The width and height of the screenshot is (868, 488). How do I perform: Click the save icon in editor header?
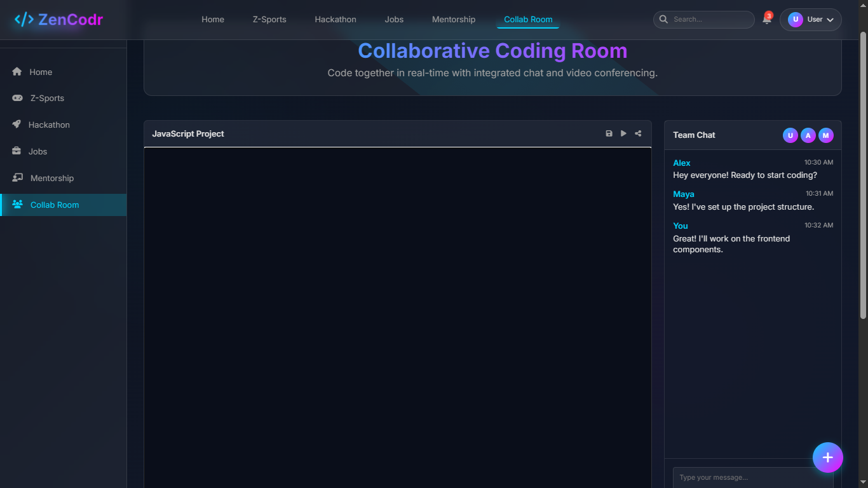[609, 133]
